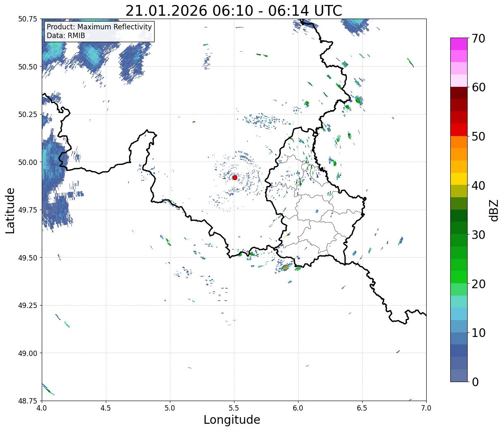The width and height of the screenshot is (504, 430).
Task: Click the latitude tick label 49.00
Action: tap(28, 353)
